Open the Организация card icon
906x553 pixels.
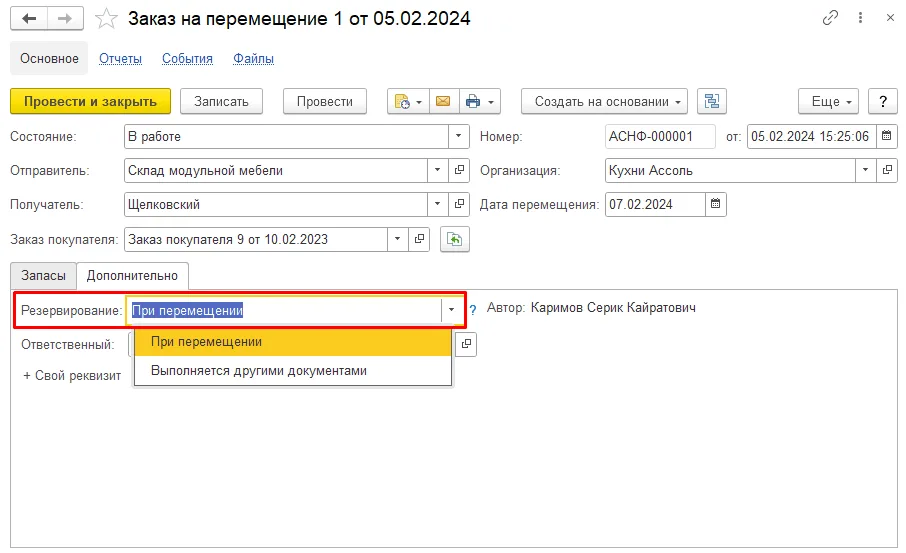tap(887, 170)
